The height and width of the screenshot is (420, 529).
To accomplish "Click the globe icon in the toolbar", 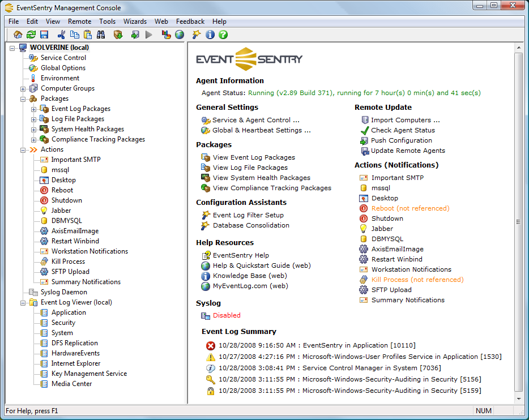I will [x=180, y=35].
